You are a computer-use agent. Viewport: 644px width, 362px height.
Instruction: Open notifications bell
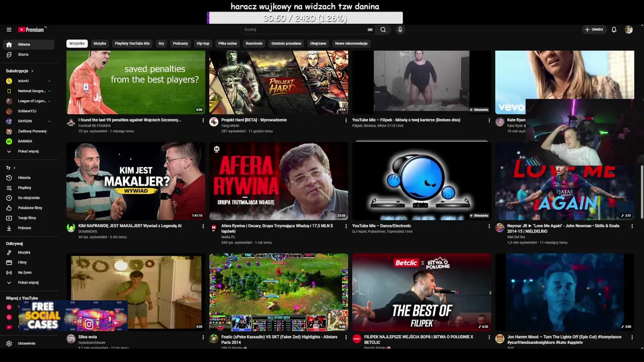pyautogui.click(x=614, y=30)
